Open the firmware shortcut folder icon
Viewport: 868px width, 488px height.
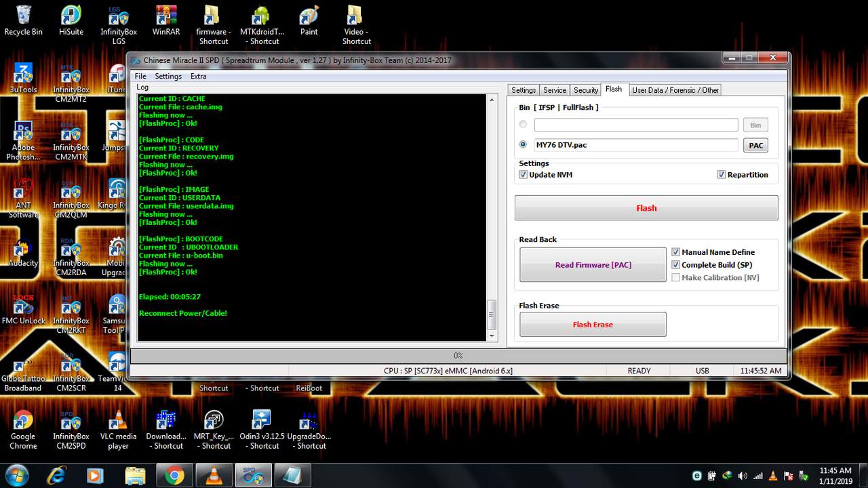click(x=214, y=25)
